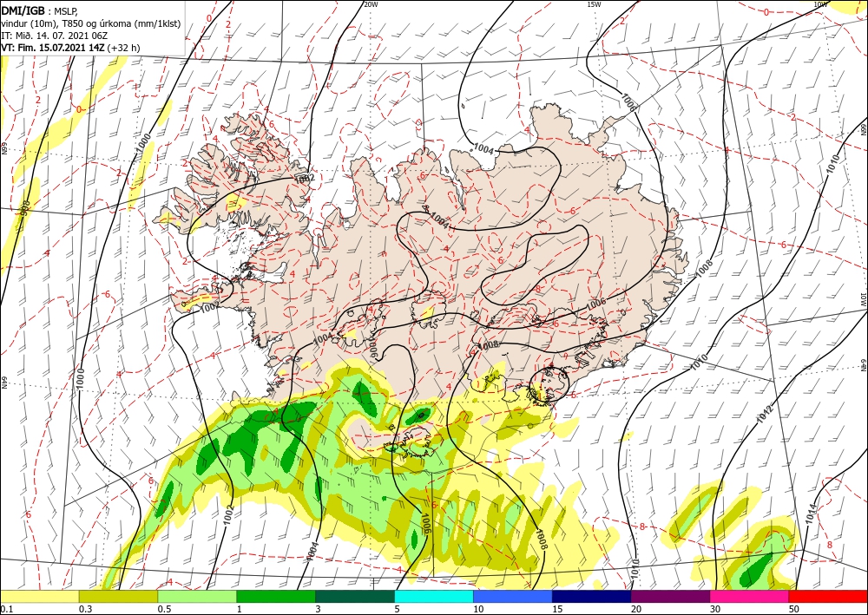The image size is (868, 615).
Task: Click the '20W' longitude label at top
Action: [x=372, y=4]
